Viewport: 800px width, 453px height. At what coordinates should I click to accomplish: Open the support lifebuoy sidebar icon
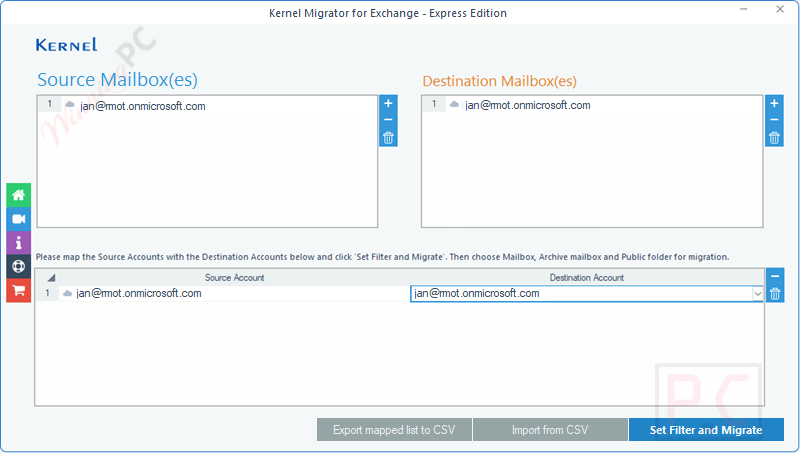click(18, 266)
